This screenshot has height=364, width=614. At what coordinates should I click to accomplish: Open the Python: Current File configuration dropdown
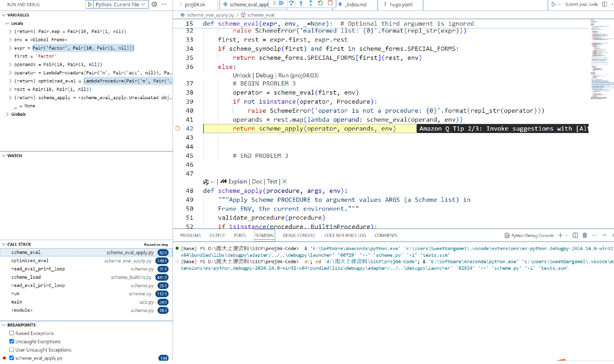[120, 4]
